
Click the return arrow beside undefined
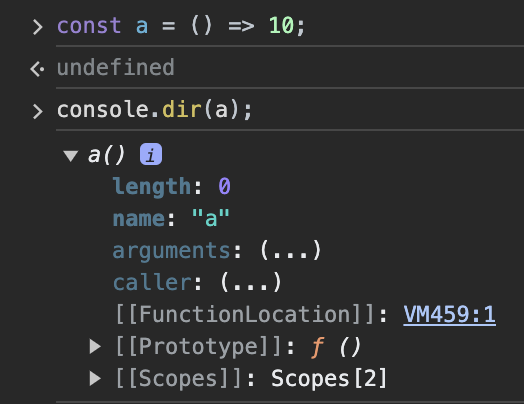pyautogui.click(x=37, y=69)
